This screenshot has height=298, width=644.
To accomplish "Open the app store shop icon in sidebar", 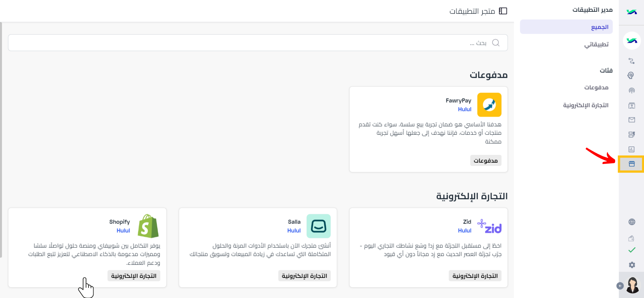I will click(632, 164).
